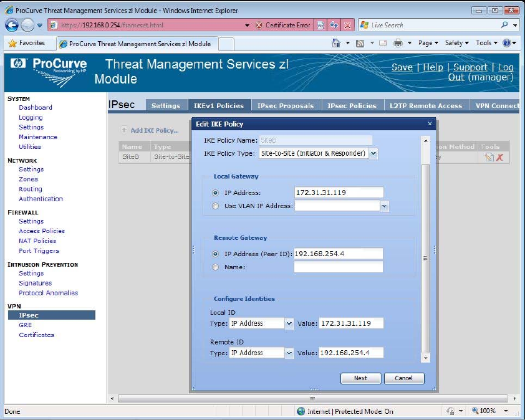The image size is (525, 420).
Task: Open the IKE Policy Type dropdown
Action: (373, 153)
